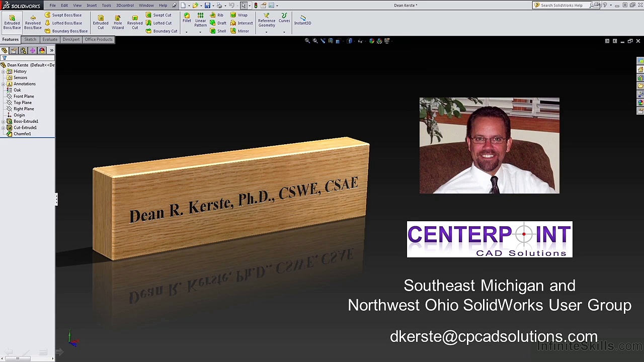644x362 pixels.
Task: Select Boundary Boss/Base tool
Action: 66,31
